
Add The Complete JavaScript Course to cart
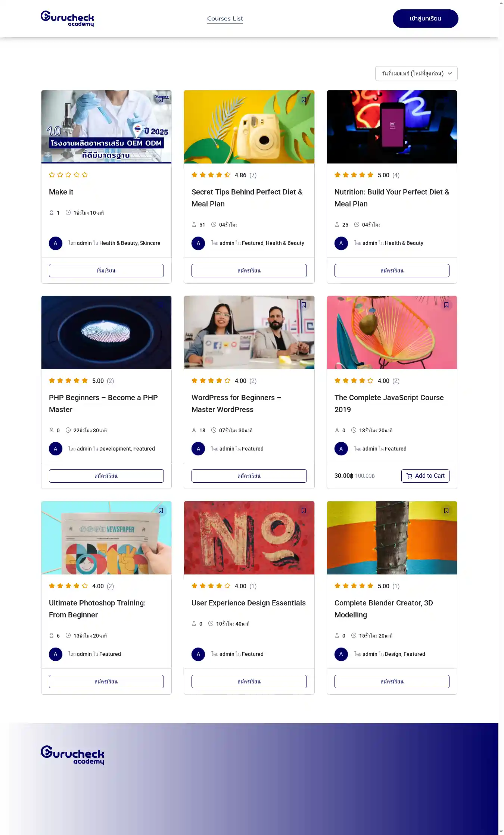pos(425,476)
